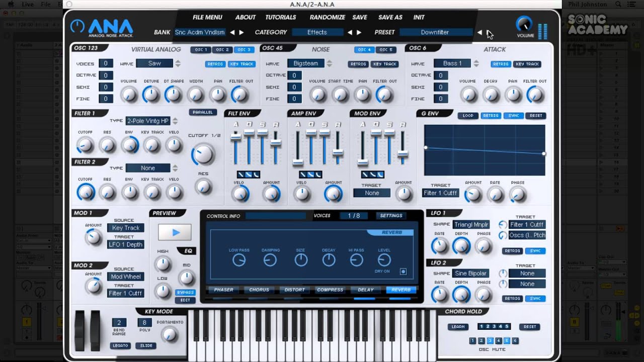Click the Bend Range value field
The width and height of the screenshot is (644, 362).
[119, 323]
